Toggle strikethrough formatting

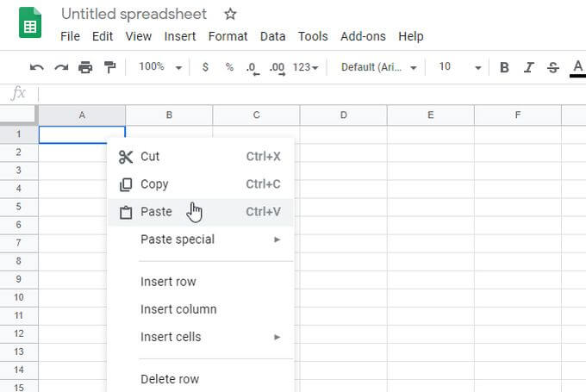click(x=552, y=67)
